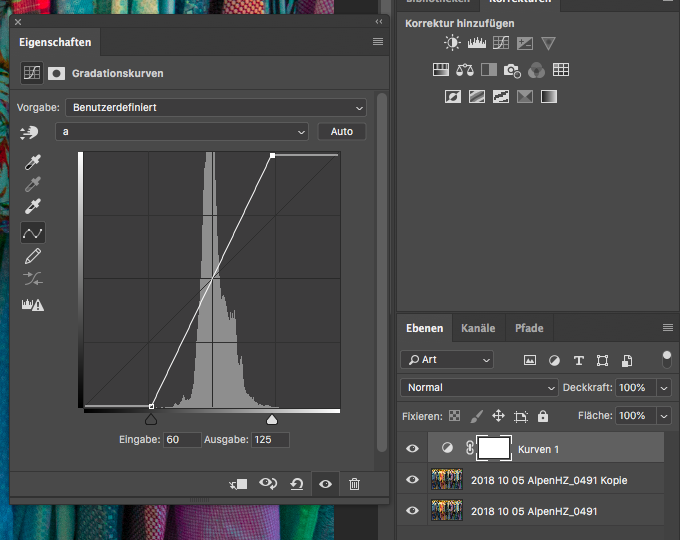Open the Normal blend mode dropdown

[479, 387]
